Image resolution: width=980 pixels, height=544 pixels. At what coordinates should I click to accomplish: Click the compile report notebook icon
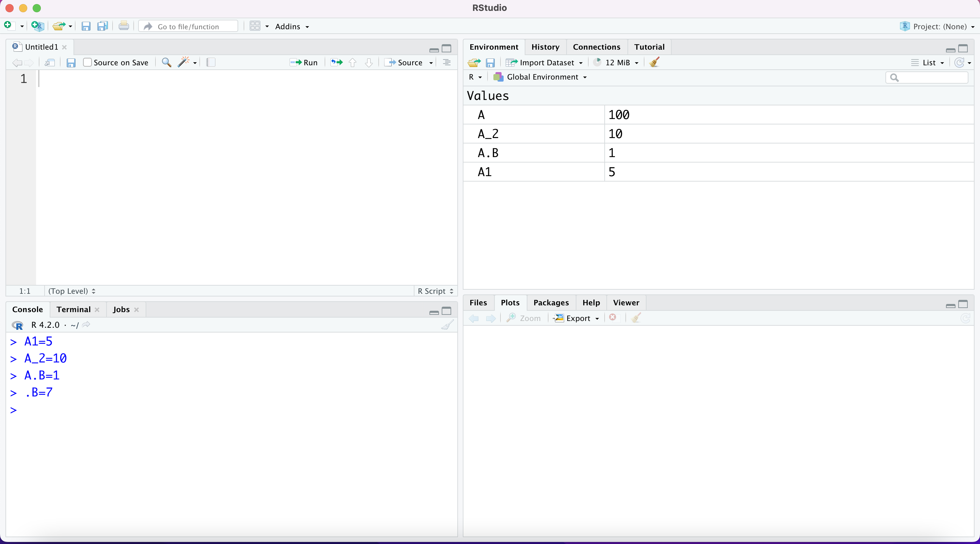coord(211,62)
